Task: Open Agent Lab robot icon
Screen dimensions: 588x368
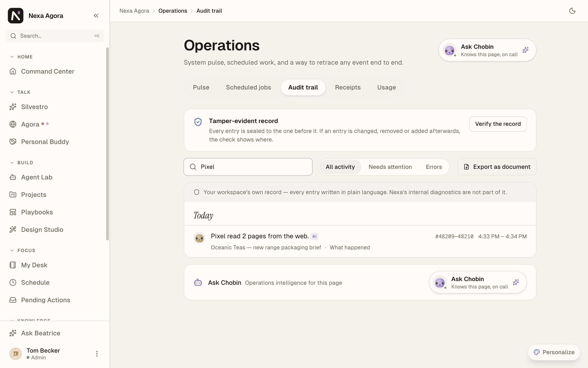Action: (13, 177)
